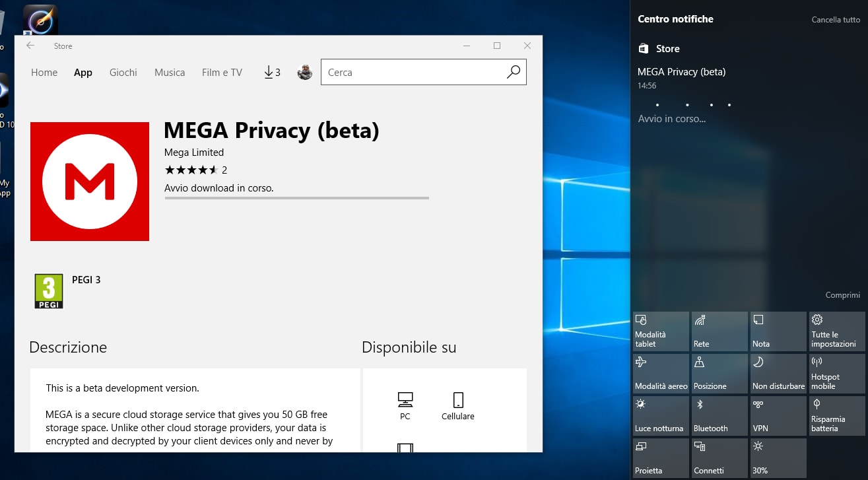Screen dimensions: 868x480
Task: Click the star rating of MEGA Privacy
Action: tap(191, 170)
